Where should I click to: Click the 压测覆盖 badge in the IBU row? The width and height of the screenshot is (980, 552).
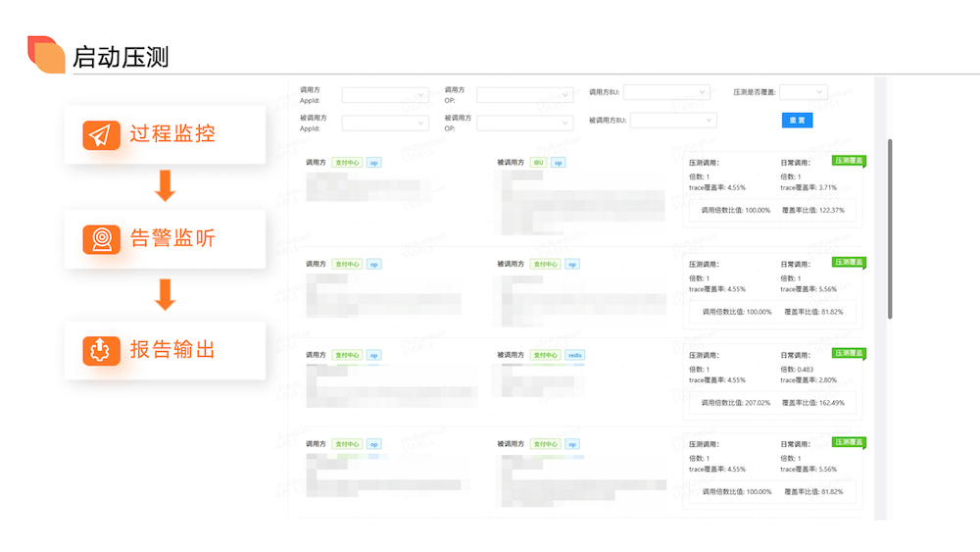pos(849,161)
